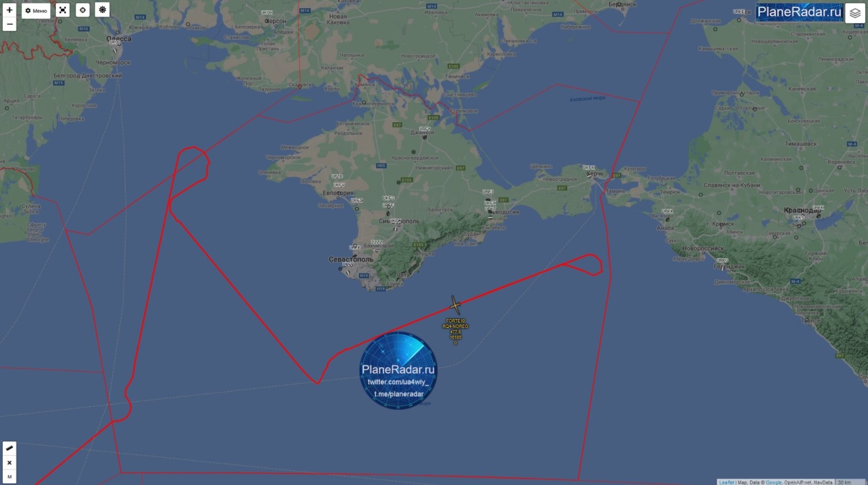Image resolution: width=868 pixels, height=485 pixels.
Task: Open the Google data attribution link
Action: pyautogui.click(x=773, y=482)
